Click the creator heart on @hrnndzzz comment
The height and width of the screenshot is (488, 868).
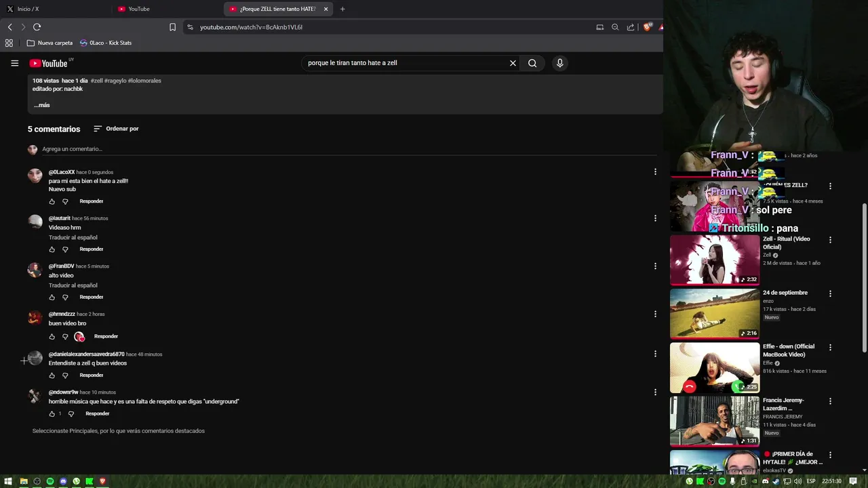pyautogui.click(x=79, y=337)
